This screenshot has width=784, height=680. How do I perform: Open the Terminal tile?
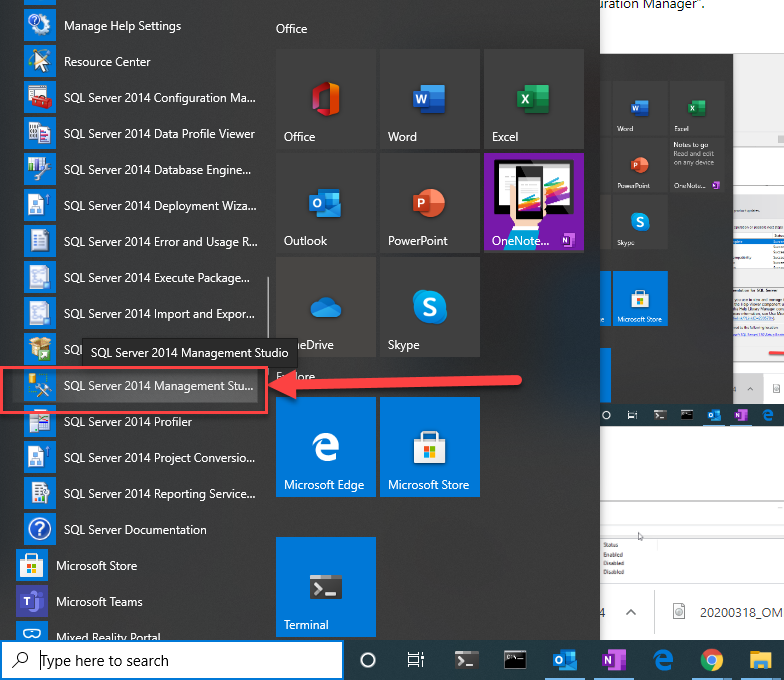[x=326, y=587]
